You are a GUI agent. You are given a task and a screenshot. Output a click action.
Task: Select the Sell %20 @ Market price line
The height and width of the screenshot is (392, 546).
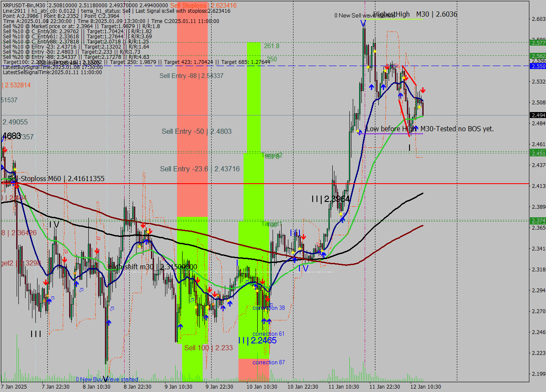click(81, 26)
